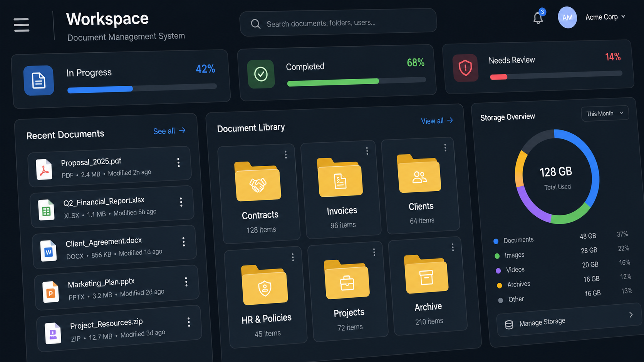Click the 128 GB Total Used donut chart
The image size is (644, 362).
point(557,177)
